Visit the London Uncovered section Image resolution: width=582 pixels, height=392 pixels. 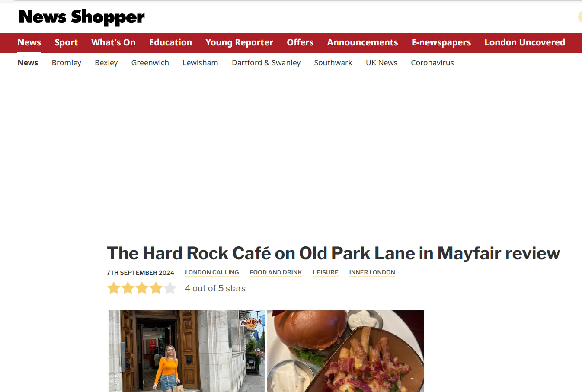524,42
